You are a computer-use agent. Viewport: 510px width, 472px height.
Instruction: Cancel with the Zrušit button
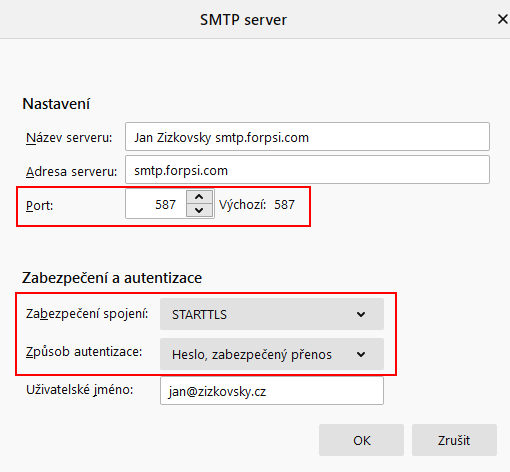(x=454, y=440)
